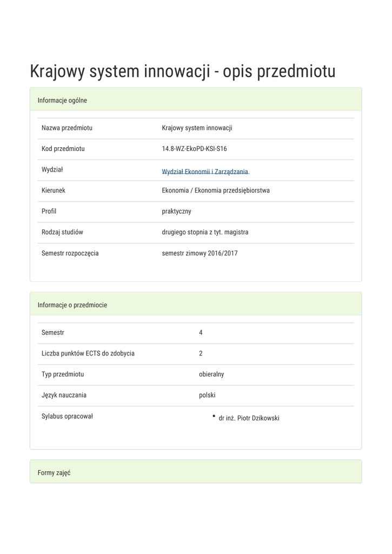The image size is (392, 554).
Task: Click the Sylabus opracował label
Action: [67, 416]
